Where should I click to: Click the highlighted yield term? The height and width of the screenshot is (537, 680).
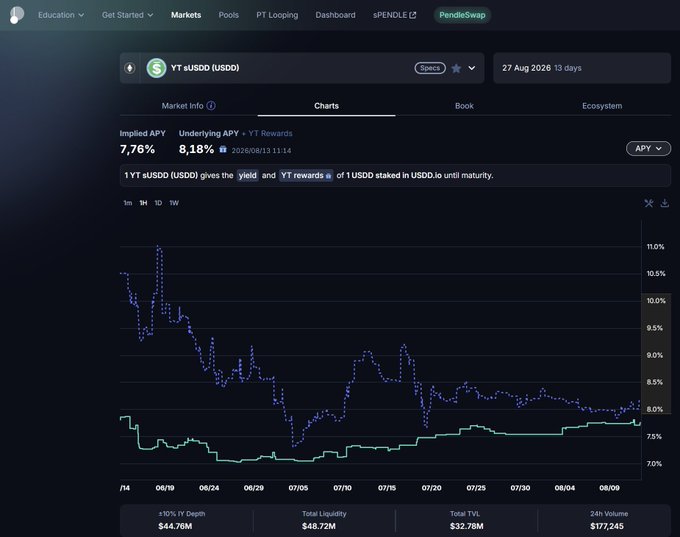click(x=248, y=175)
